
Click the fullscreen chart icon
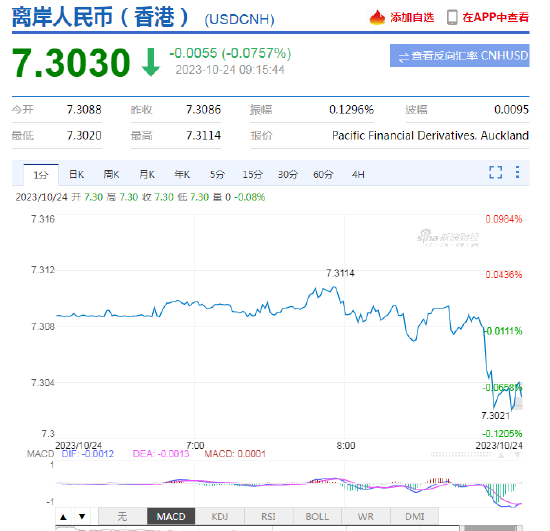496,172
